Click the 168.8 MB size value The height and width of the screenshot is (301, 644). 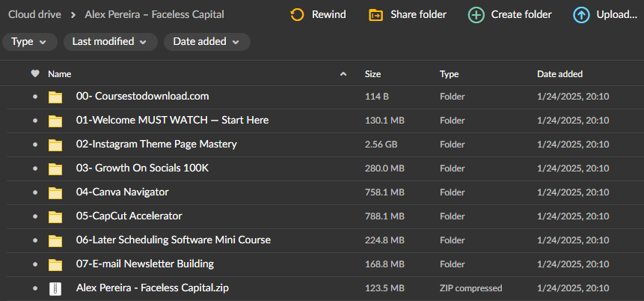[x=385, y=264]
